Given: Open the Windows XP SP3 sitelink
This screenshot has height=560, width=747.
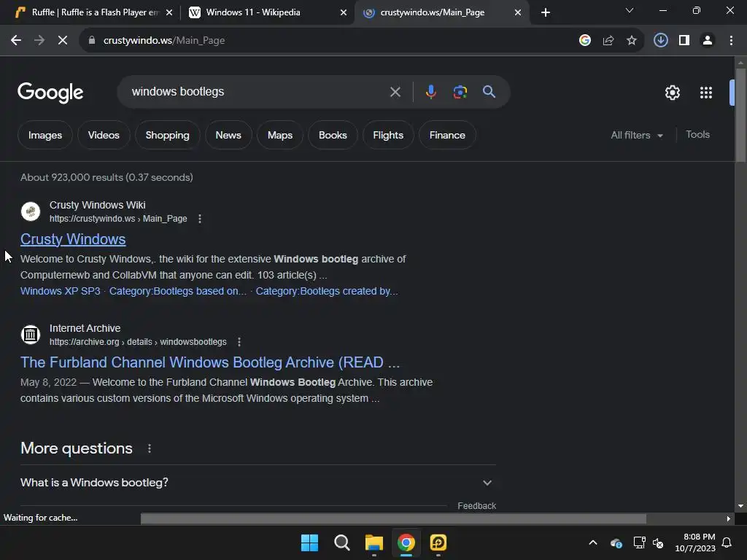Looking at the screenshot, I should (x=60, y=291).
